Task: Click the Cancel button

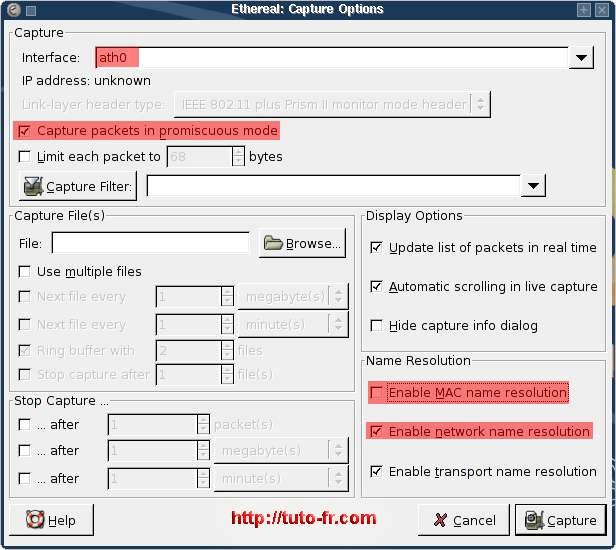Action: (x=464, y=520)
